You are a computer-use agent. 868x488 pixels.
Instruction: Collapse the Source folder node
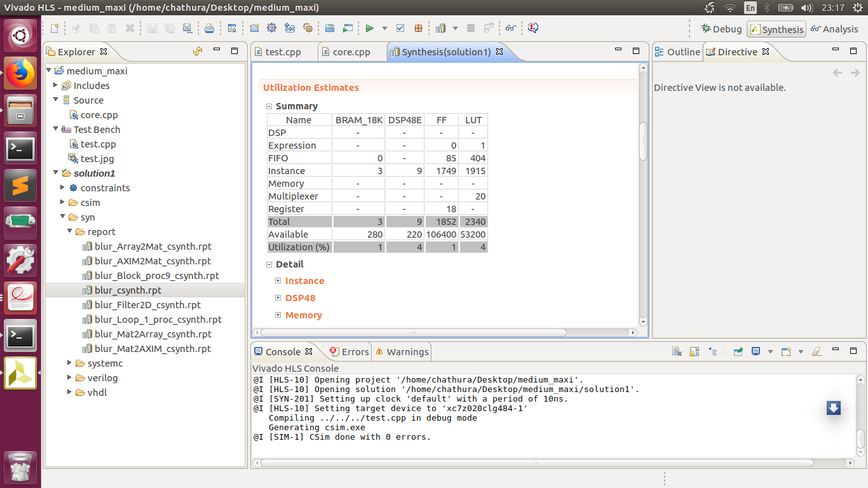(56, 100)
